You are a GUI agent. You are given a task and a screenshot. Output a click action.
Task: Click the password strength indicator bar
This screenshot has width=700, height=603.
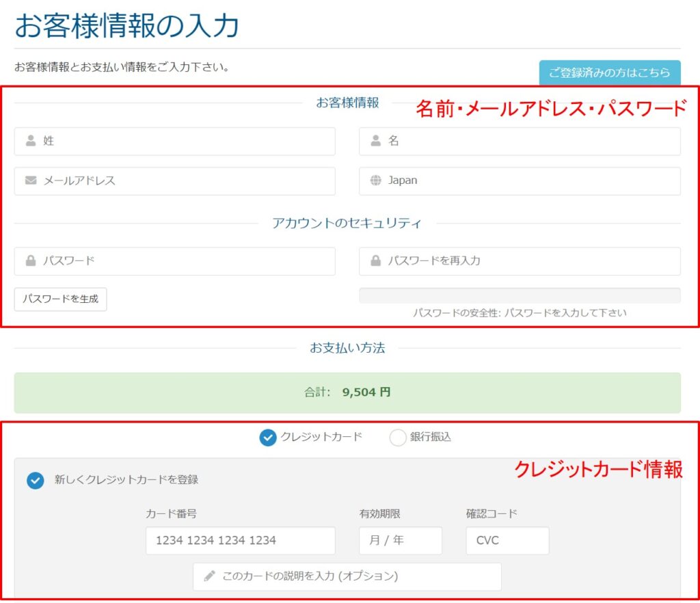(520, 294)
